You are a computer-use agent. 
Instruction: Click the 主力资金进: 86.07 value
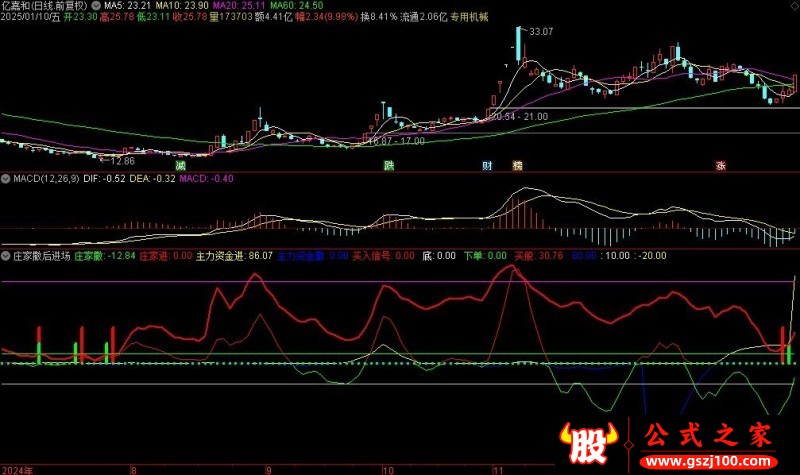[x=234, y=256]
